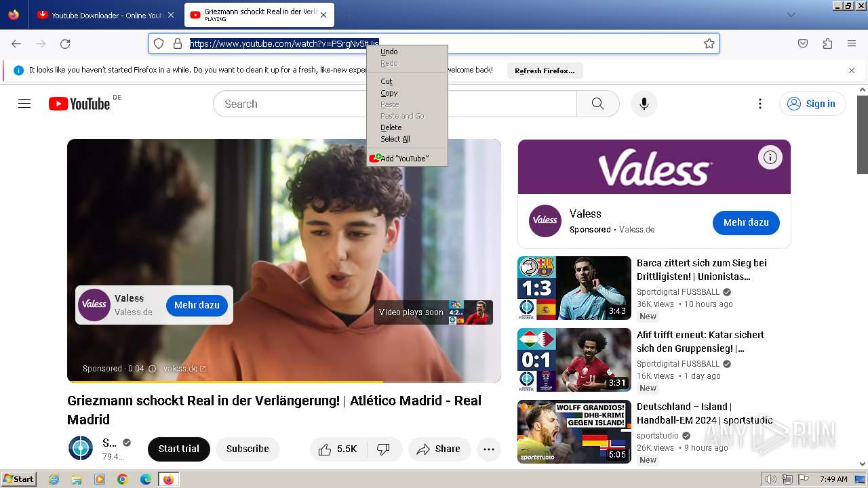Screen dimensions: 868x488
Task: Click Start trial button
Action: (x=179, y=449)
